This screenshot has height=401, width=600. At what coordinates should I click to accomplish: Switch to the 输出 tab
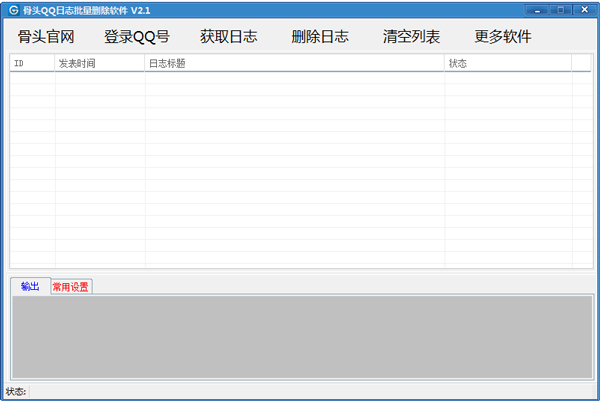[30, 287]
